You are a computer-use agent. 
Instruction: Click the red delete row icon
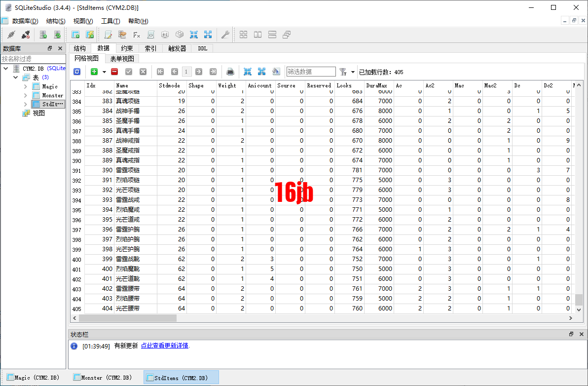click(114, 72)
